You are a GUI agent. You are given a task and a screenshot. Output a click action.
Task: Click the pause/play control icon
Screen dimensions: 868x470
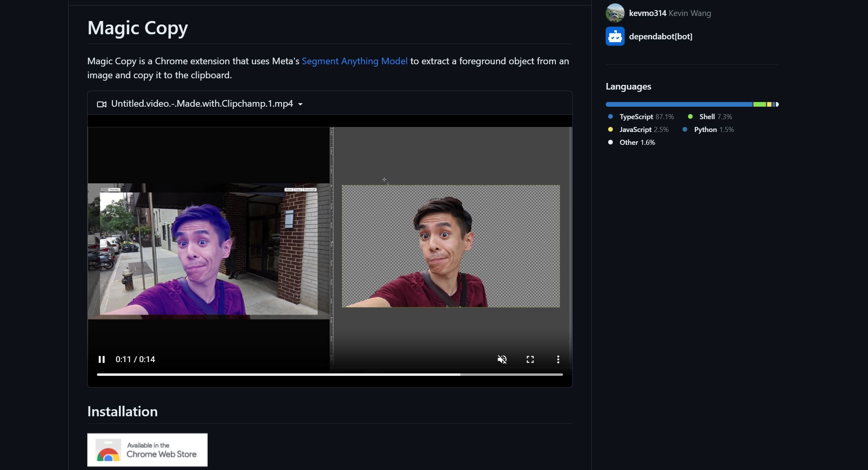102,359
